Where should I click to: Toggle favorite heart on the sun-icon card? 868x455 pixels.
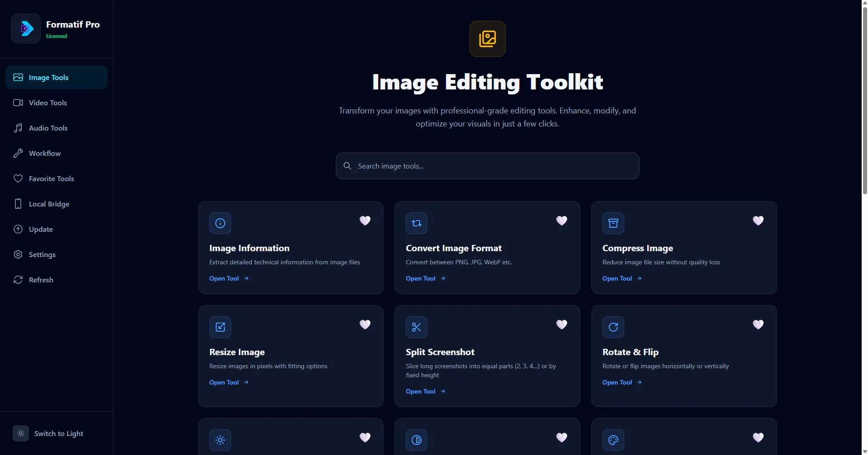click(x=365, y=437)
